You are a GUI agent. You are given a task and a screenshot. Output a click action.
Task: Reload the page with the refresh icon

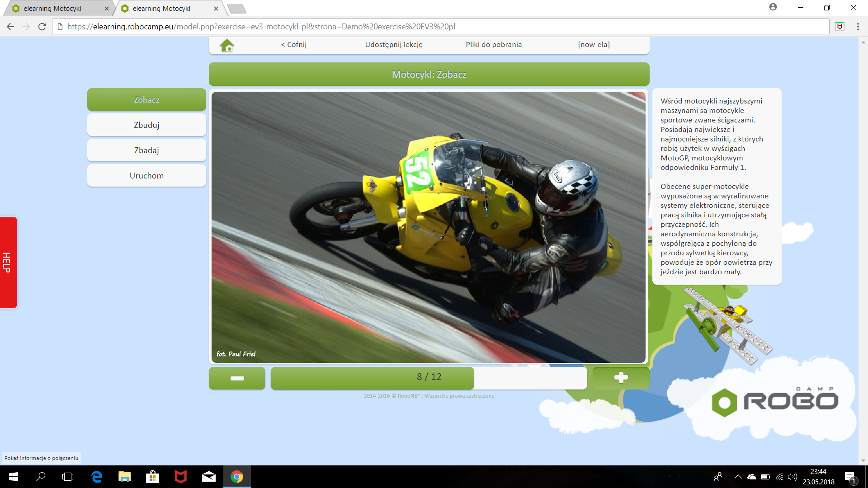click(x=42, y=27)
